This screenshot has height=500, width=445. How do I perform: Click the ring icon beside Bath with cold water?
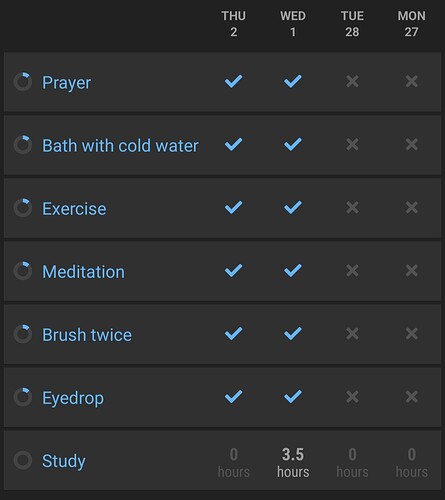(x=23, y=145)
